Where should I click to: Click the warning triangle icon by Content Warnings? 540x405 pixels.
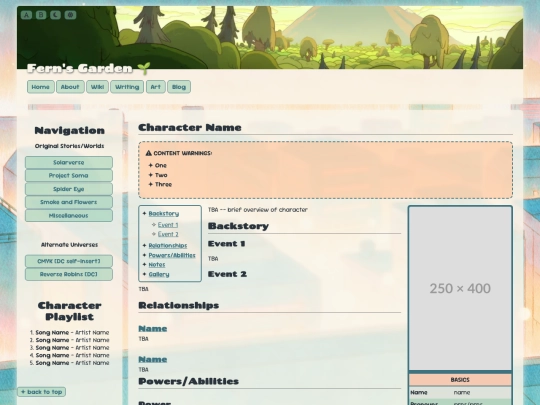(x=148, y=153)
